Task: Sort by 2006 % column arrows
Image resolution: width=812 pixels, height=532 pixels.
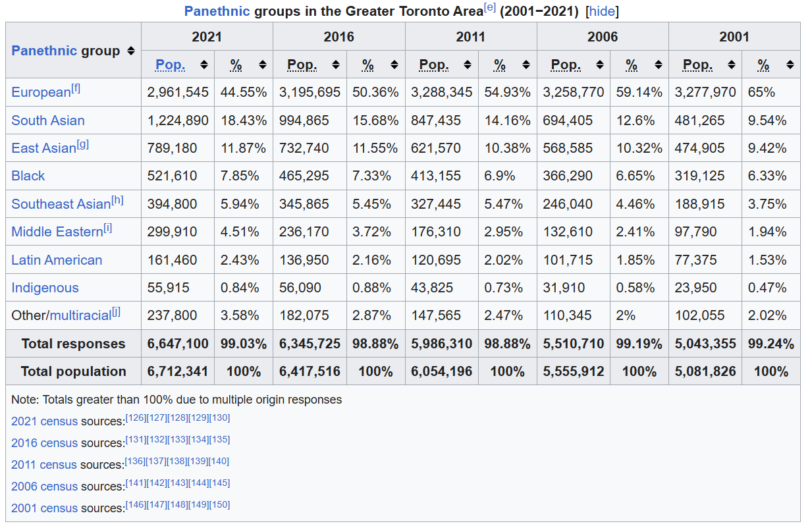Action: (658, 65)
